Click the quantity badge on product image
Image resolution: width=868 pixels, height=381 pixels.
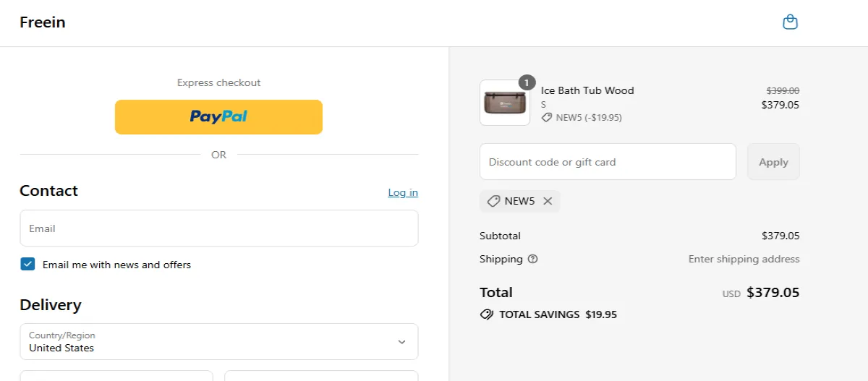click(x=527, y=82)
